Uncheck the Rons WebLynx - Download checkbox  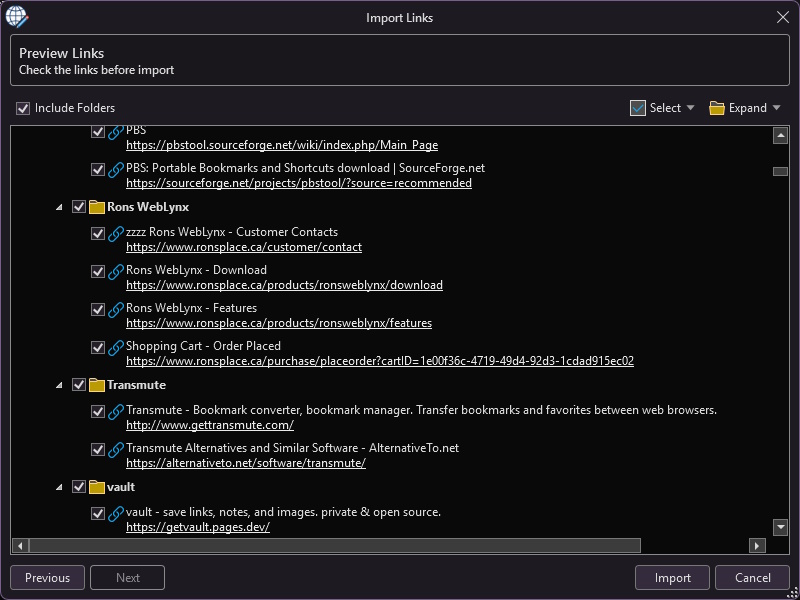97,271
